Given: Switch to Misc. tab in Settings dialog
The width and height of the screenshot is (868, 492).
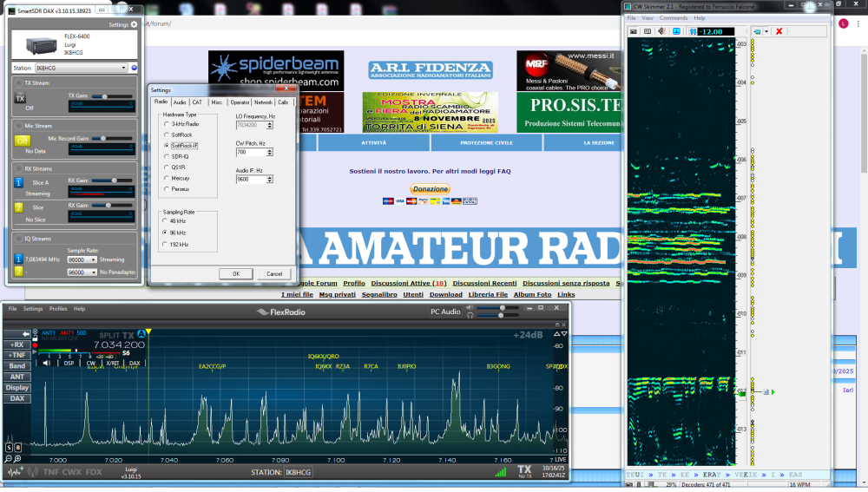Looking at the screenshot, I should (216, 102).
